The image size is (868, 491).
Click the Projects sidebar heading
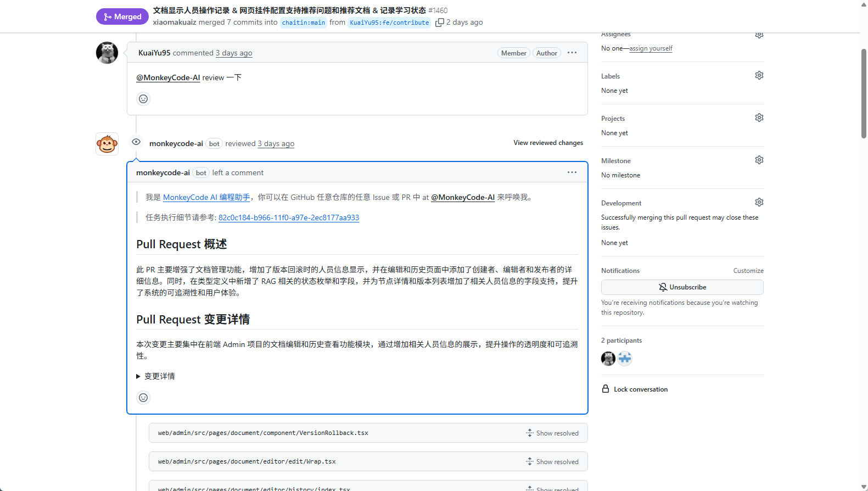click(613, 119)
